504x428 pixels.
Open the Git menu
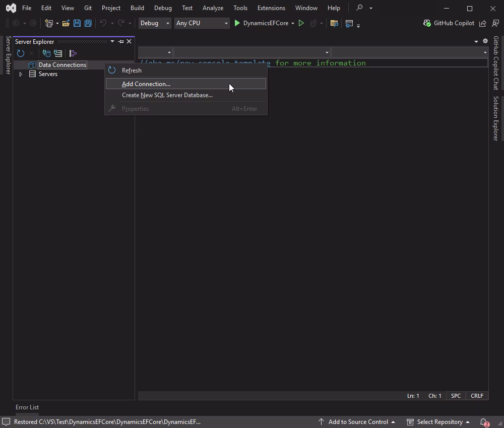(88, 8)
